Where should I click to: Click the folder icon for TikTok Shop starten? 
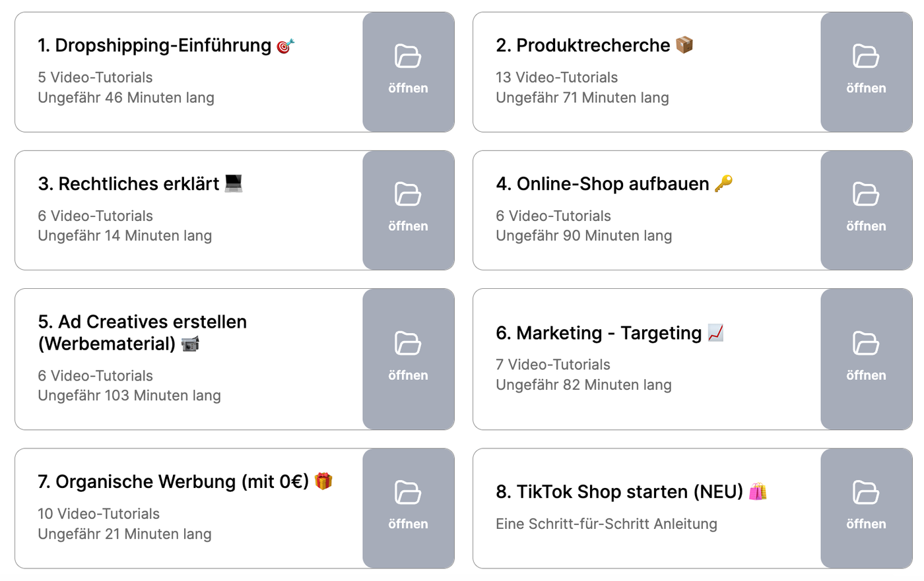pyautogui.click(x=866, y=493)
